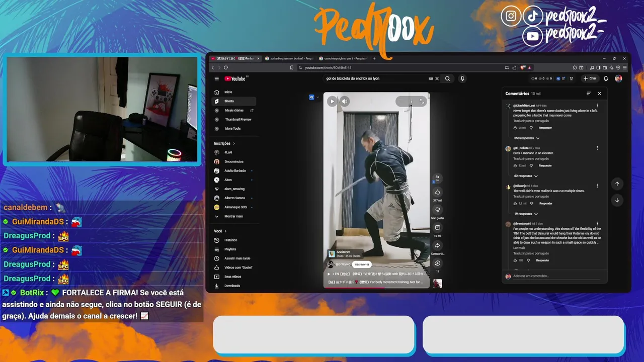Clear the search box with the X

point(437,78)
